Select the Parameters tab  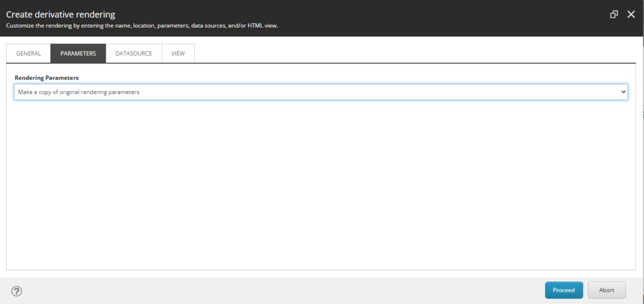(x=78, y=53)
